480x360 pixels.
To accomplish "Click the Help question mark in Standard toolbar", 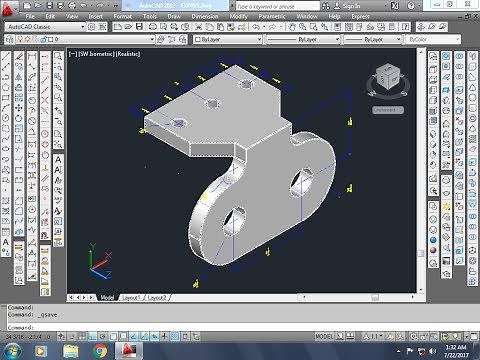I will pyautogui.click(x=405, y=27).
